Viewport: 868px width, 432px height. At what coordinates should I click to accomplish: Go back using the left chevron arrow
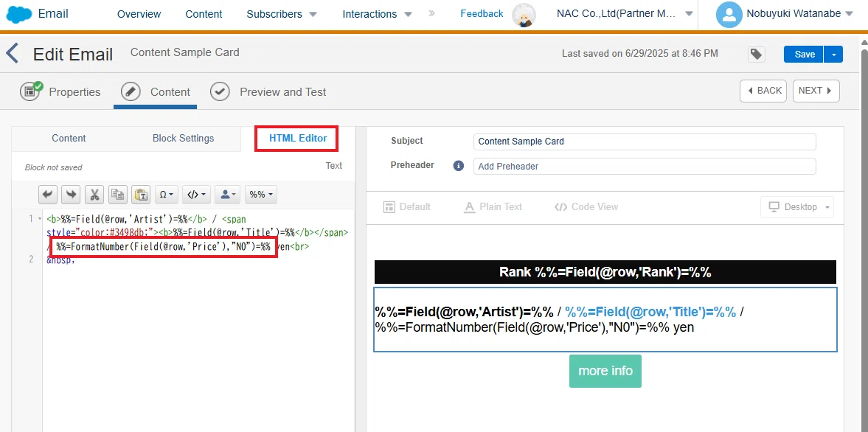[x=13, y=55]
